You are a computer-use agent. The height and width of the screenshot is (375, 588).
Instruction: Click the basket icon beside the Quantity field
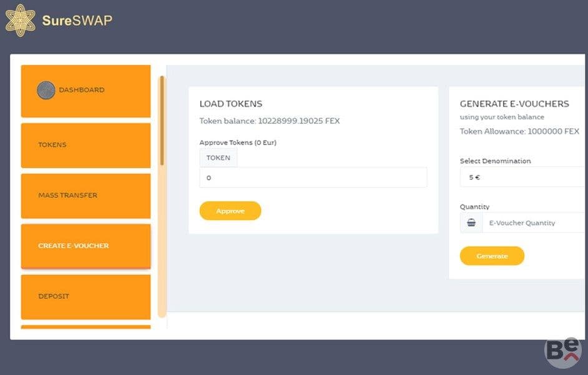[471, 222]
